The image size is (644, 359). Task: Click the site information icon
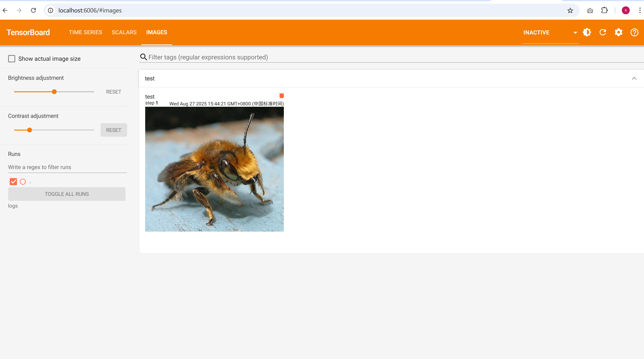[51, 10]
